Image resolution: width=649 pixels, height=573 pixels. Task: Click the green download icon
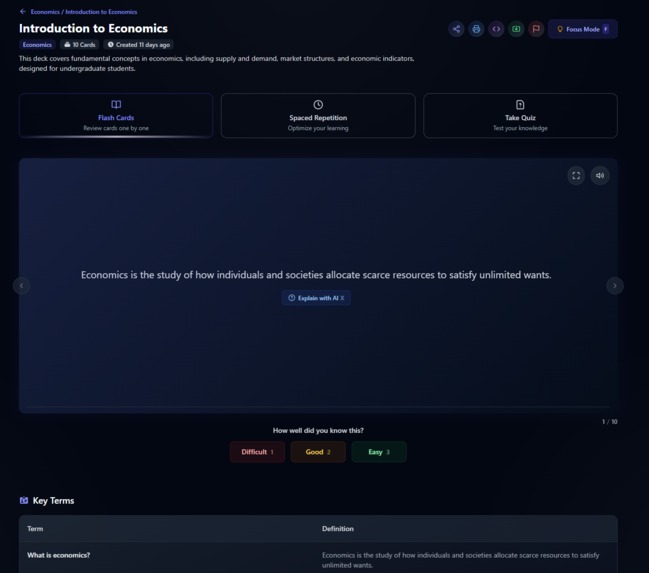point(516,29)
